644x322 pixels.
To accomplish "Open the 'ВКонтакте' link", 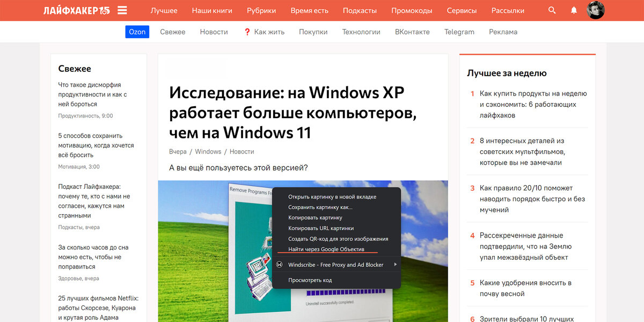I will pyautogui.click(x=412, y=32).
